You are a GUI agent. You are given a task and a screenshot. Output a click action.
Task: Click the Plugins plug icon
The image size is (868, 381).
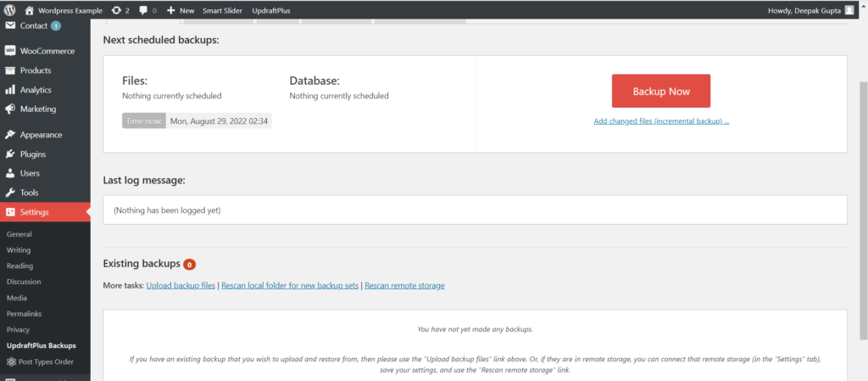tap(9, 154)
